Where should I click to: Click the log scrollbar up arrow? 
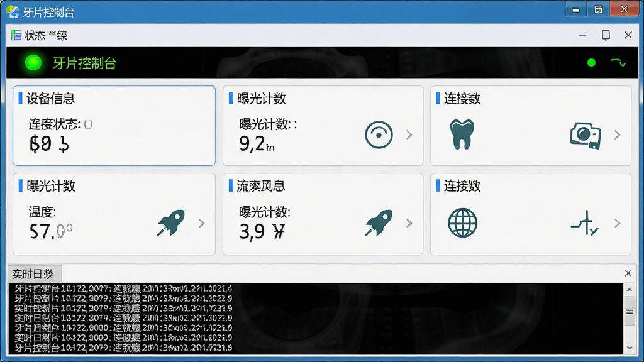pyautogui.click(x=629, y=289)
